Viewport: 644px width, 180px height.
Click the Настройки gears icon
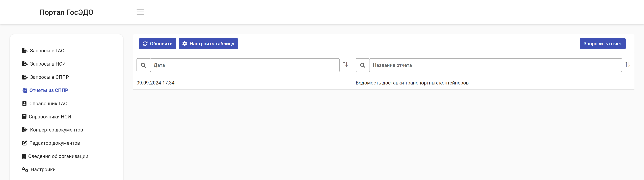point(25,169)
